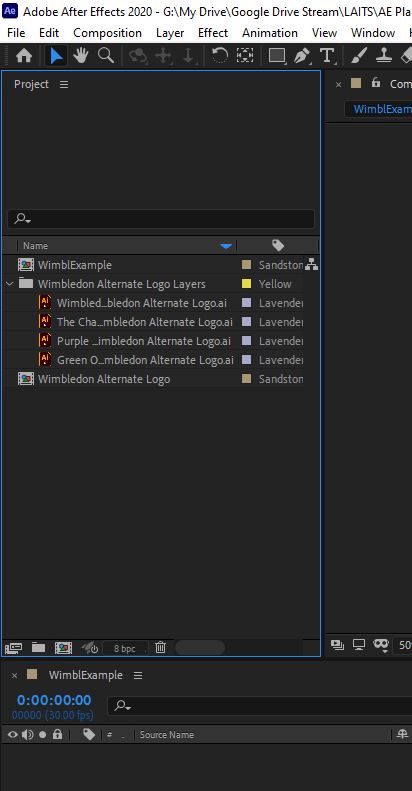
Task: Open the Edit menu
Action: point(49,33)
